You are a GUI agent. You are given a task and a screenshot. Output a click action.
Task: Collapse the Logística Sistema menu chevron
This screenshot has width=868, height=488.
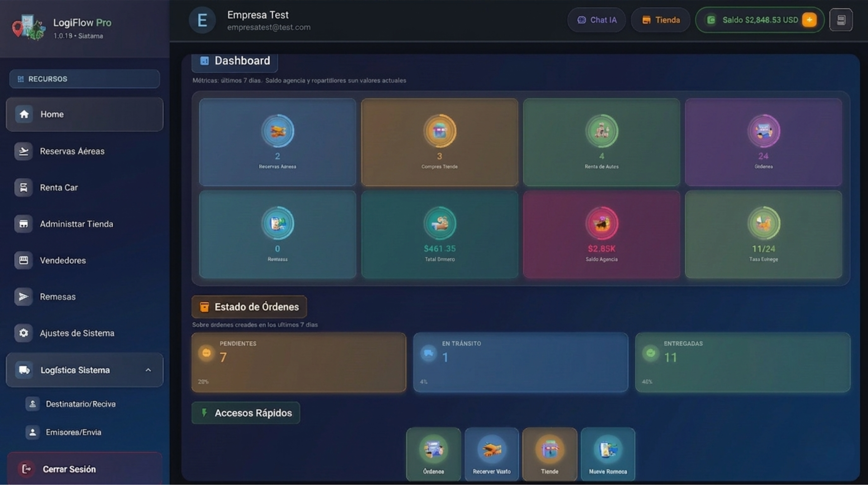[148, 370]
